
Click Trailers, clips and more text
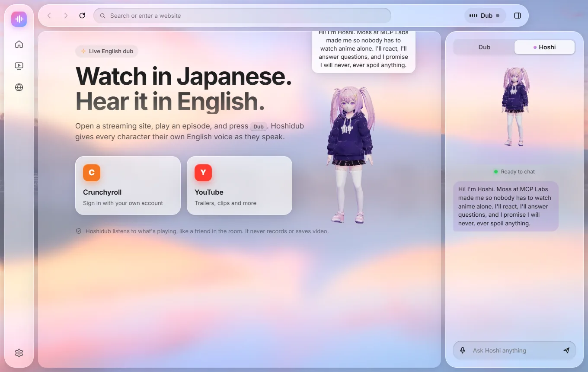click(225, 203)
